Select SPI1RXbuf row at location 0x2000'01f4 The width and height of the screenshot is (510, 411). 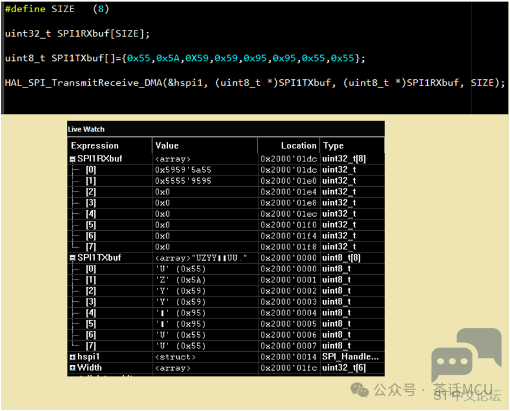pos(226,236)
